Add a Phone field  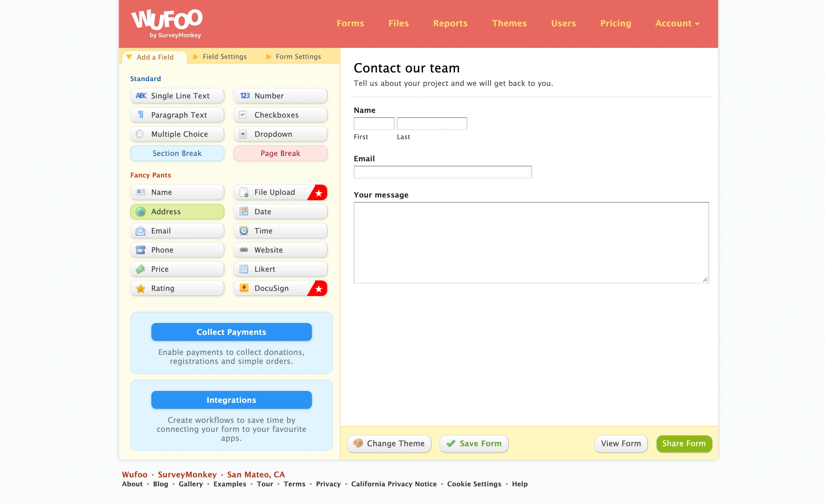pyautogui.click(x=177, y=250)
